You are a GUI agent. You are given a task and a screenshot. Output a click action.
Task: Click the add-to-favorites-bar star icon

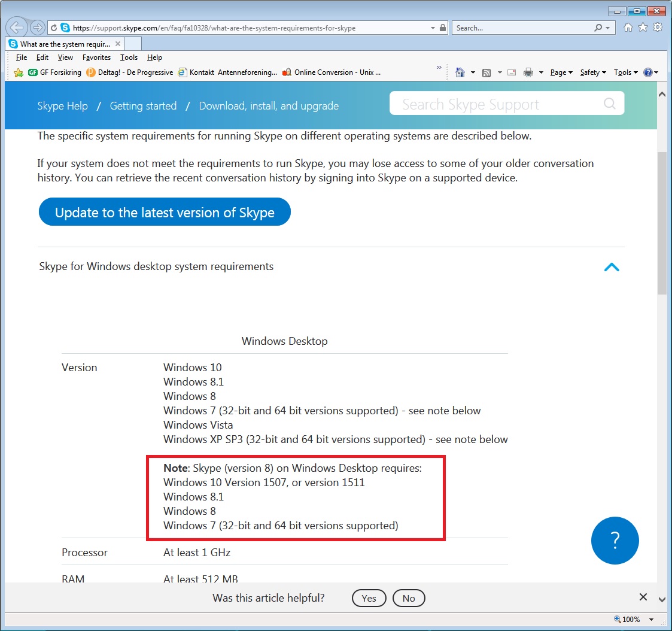(19, 72)
